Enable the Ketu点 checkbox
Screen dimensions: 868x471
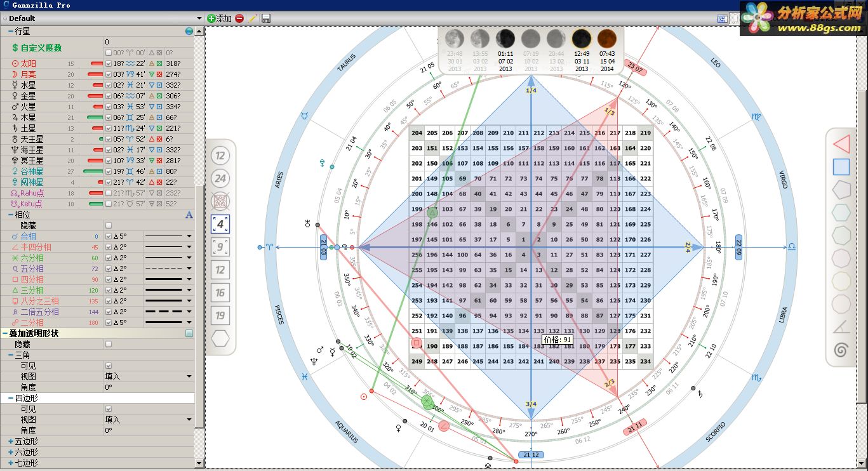pyautogui.click(x=109, y=204)
